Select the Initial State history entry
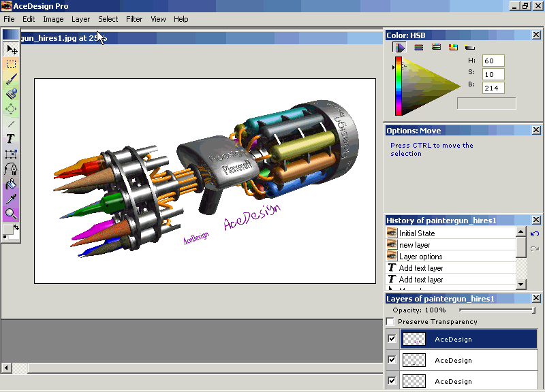545x392 pixels. click(451, 233)
